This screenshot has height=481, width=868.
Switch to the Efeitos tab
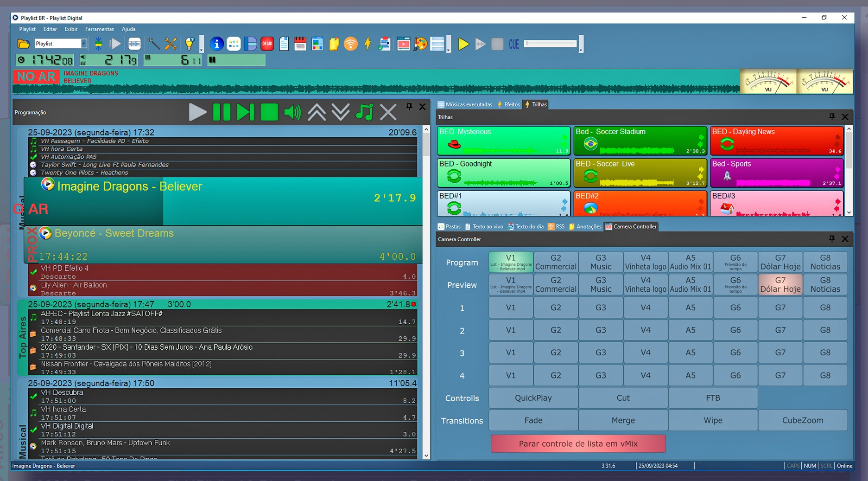509,104
